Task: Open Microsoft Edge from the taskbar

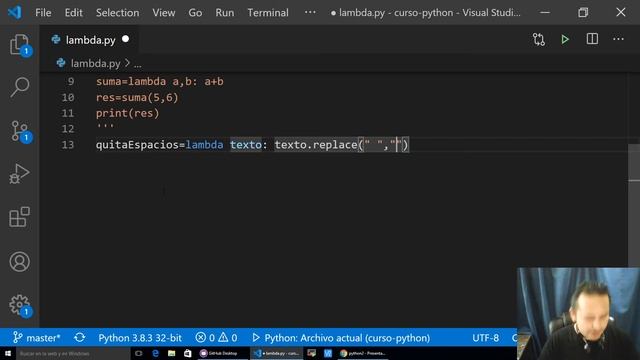Action: coord(155,353)
